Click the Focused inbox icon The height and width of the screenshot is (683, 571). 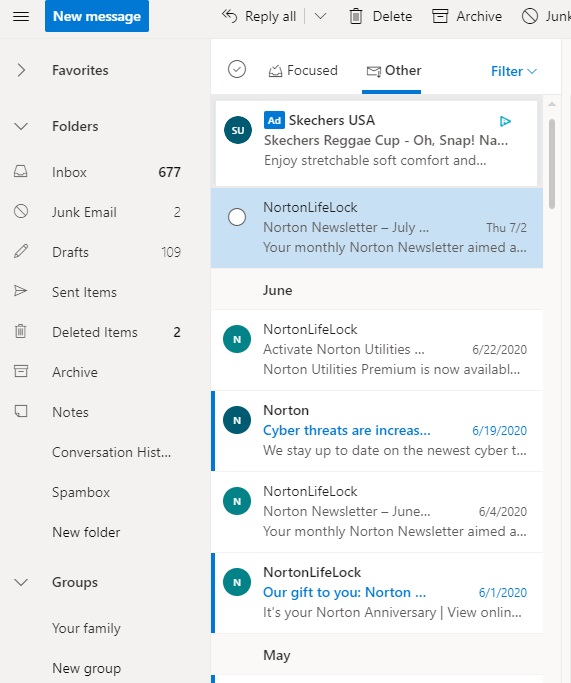[x=275, y=71]
